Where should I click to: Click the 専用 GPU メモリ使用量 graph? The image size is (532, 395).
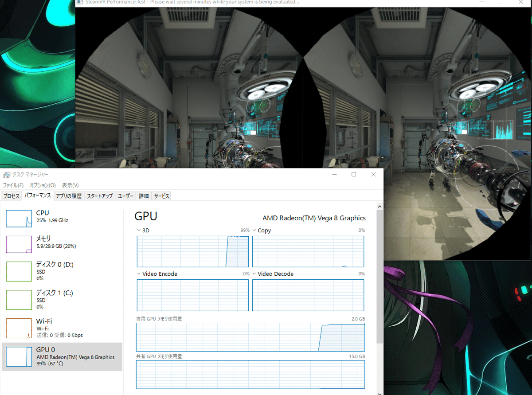pos(250,337)
